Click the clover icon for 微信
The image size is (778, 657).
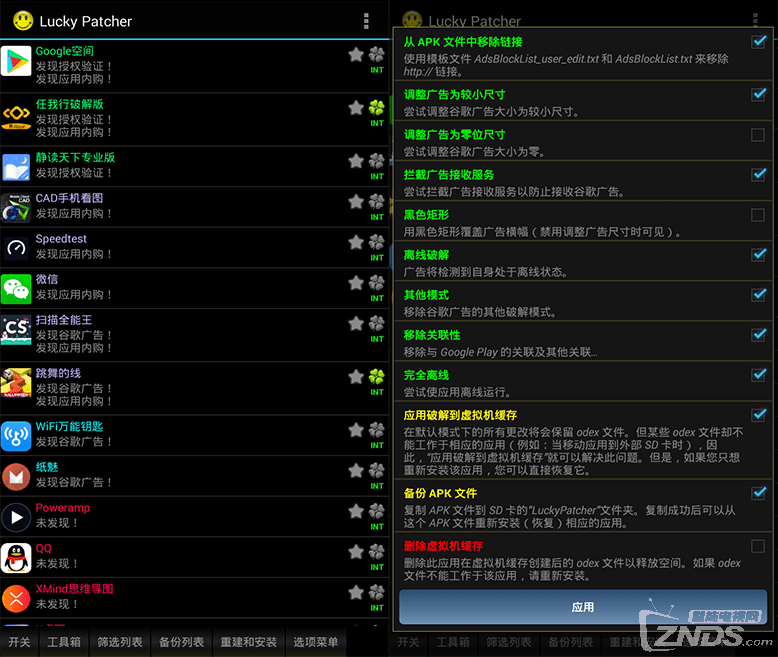click(x=377, y=282)
